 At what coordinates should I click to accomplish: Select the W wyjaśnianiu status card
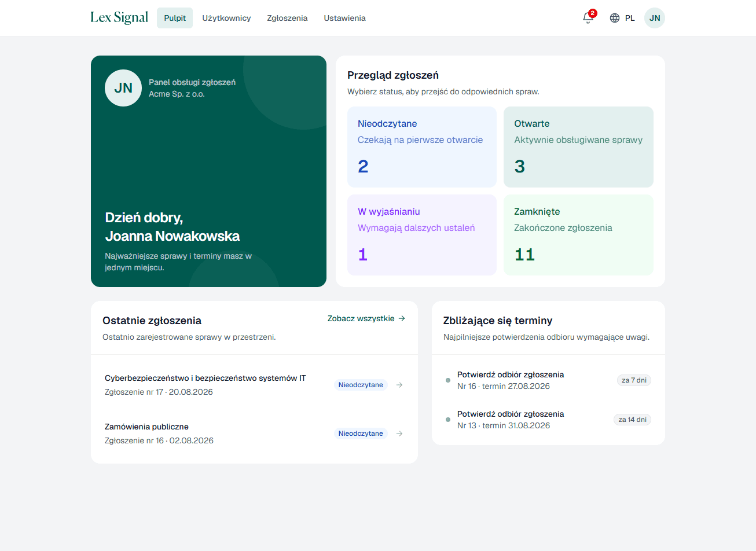[422, 235]
